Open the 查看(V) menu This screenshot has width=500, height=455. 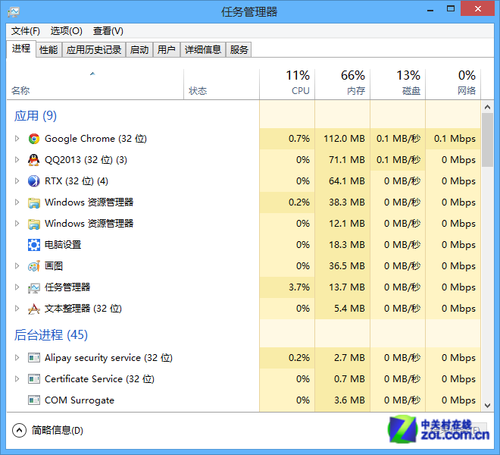pos(108,31)
